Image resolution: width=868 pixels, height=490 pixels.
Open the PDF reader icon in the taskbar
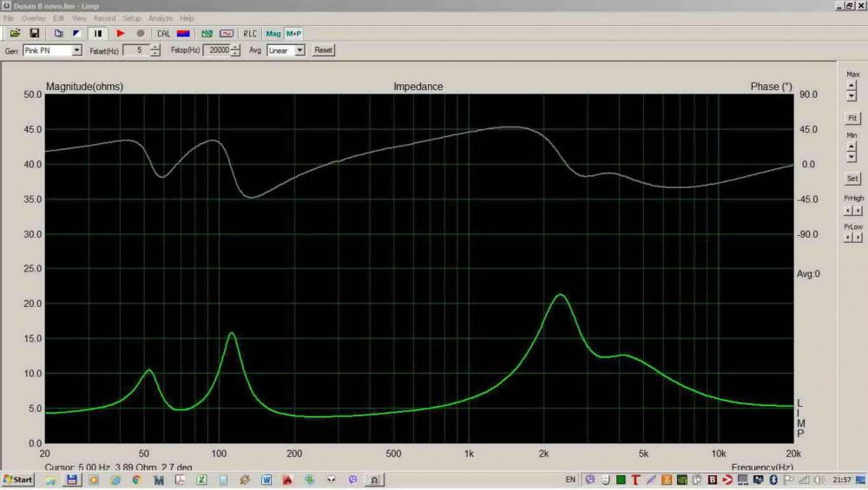(180, 480)
